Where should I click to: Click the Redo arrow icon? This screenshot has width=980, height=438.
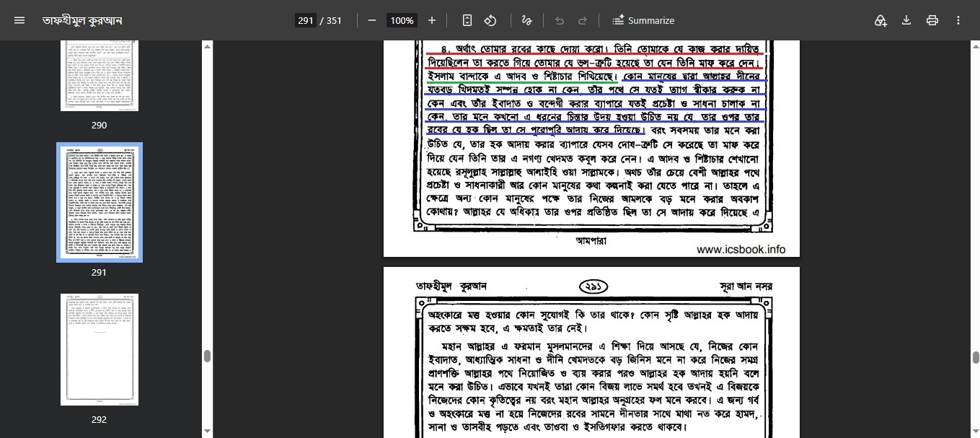click(583, 20)
